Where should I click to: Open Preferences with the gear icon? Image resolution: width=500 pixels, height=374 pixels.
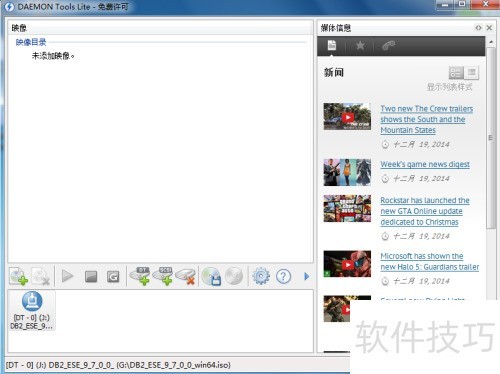click(x=261, y=276)
